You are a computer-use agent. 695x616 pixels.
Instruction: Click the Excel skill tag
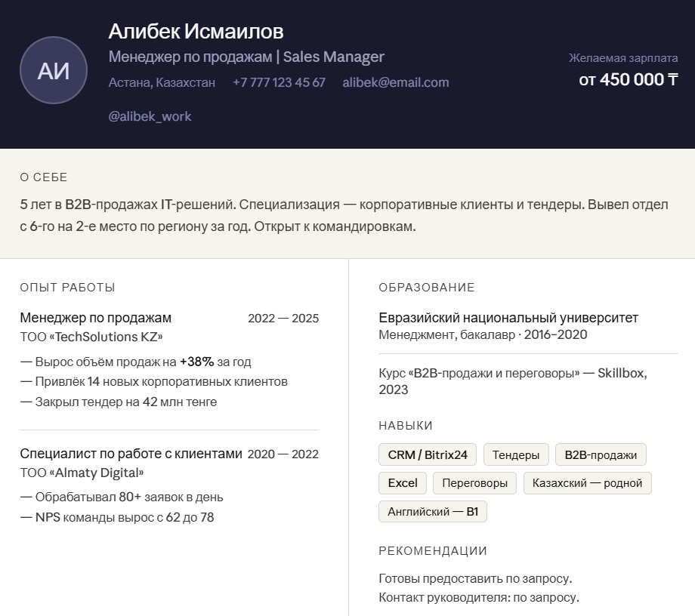(403, 483)
